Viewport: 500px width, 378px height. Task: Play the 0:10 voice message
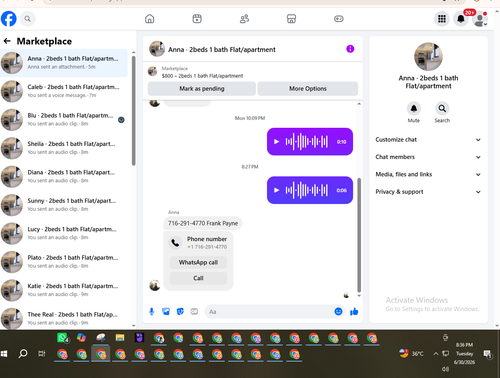(276, 142)
